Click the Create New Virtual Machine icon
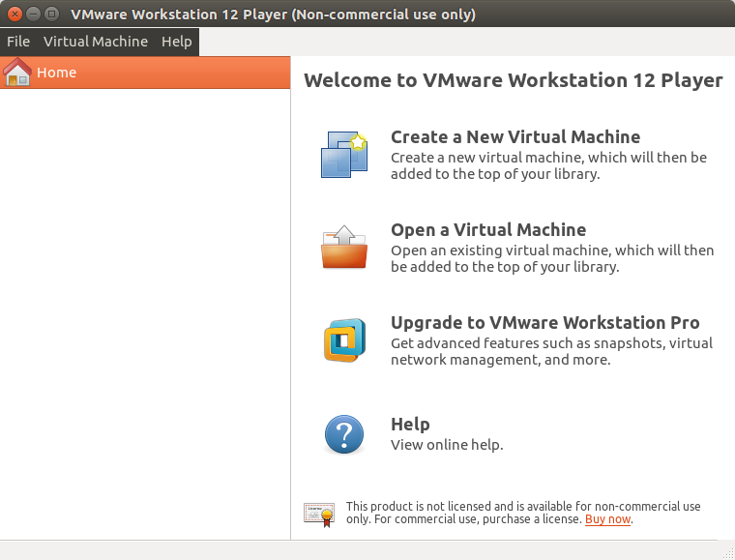Screen dimensions: 735x560 coord(344,154)
